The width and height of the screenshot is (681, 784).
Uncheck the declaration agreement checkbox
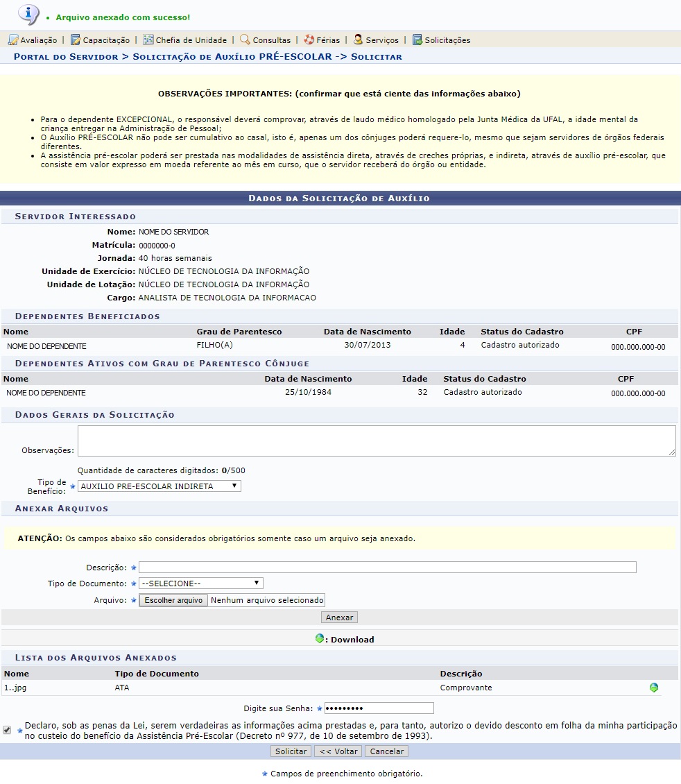pyautogui.click(x=7, y=730)
